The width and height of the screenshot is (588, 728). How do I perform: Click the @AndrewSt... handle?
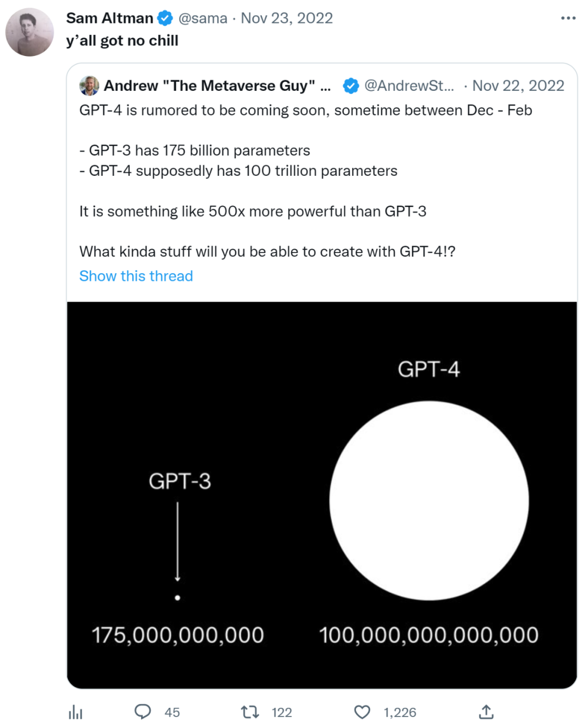[409, 86]
